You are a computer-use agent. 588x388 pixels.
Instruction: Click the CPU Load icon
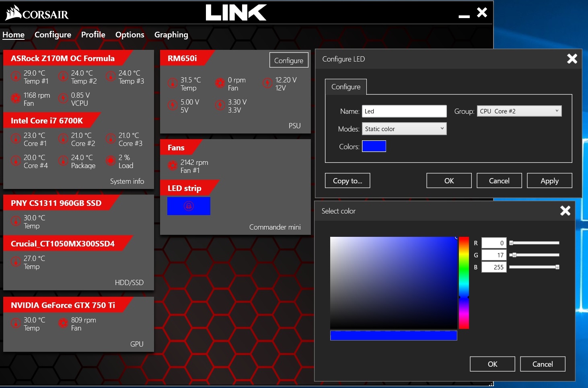pos(111,160)
